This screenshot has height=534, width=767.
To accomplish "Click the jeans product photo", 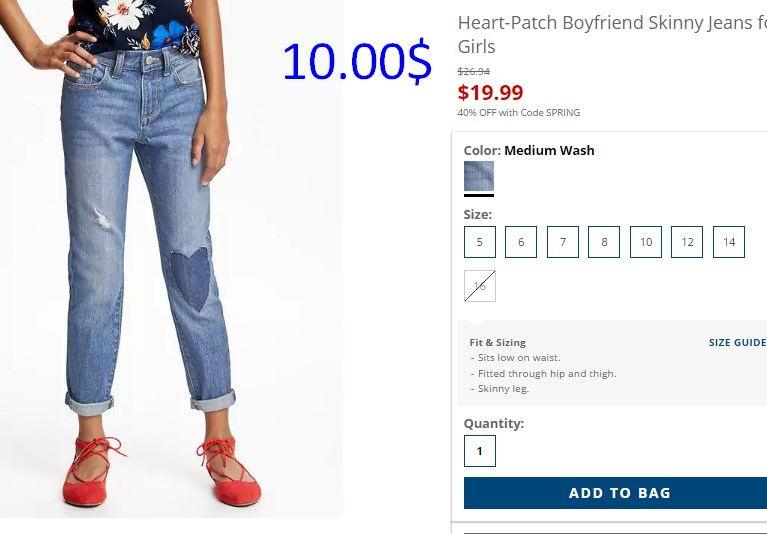I will (171, 259).
